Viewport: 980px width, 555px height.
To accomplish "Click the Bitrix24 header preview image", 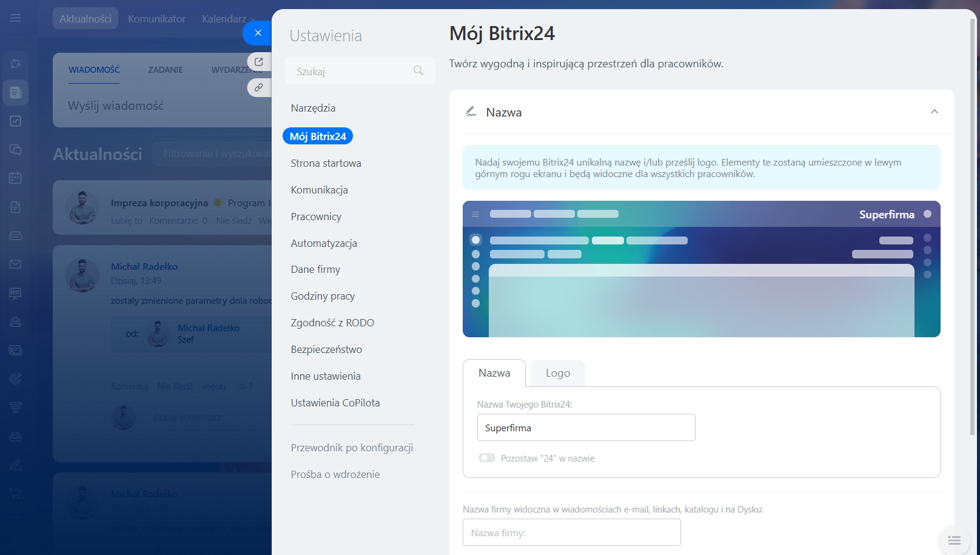I will (701, 269).
